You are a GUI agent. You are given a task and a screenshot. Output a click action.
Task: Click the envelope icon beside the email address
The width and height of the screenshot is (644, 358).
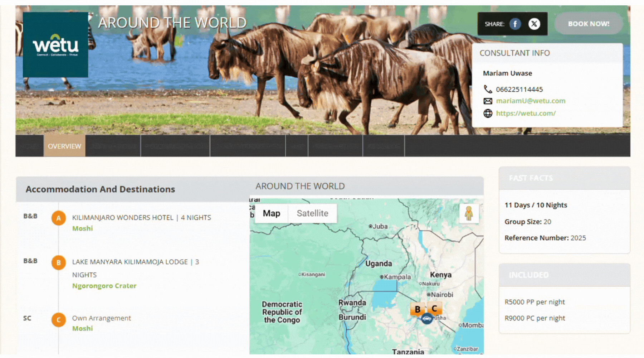pos(488,101)
